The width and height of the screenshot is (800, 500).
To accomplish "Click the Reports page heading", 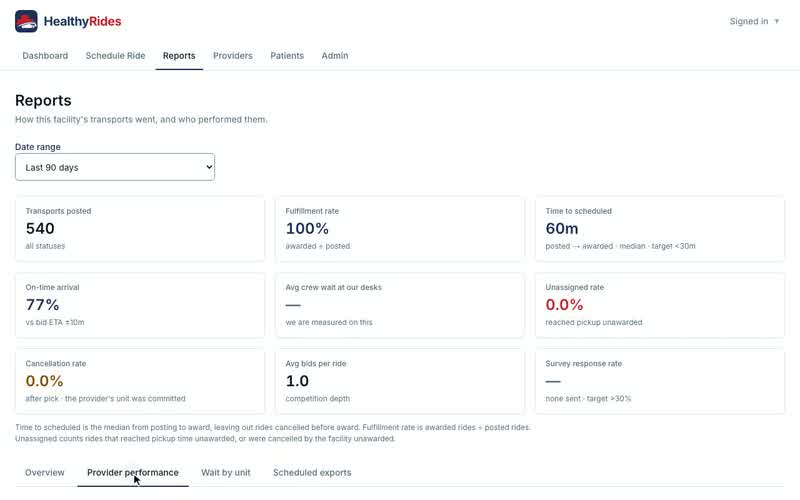I will 43,101.
